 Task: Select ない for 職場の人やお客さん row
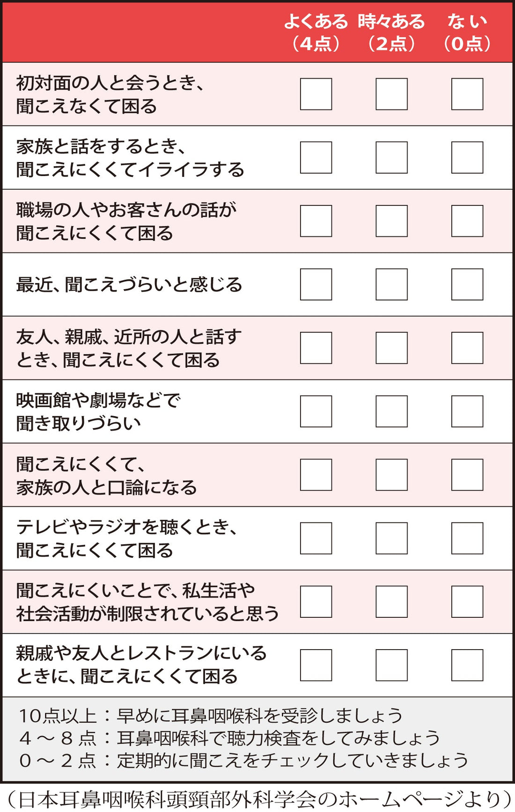pos(467,221)
